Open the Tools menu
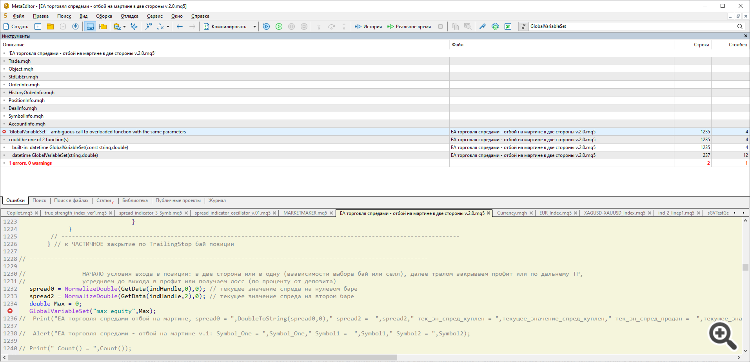Viewport: 750px width, 362px height. 154,16
